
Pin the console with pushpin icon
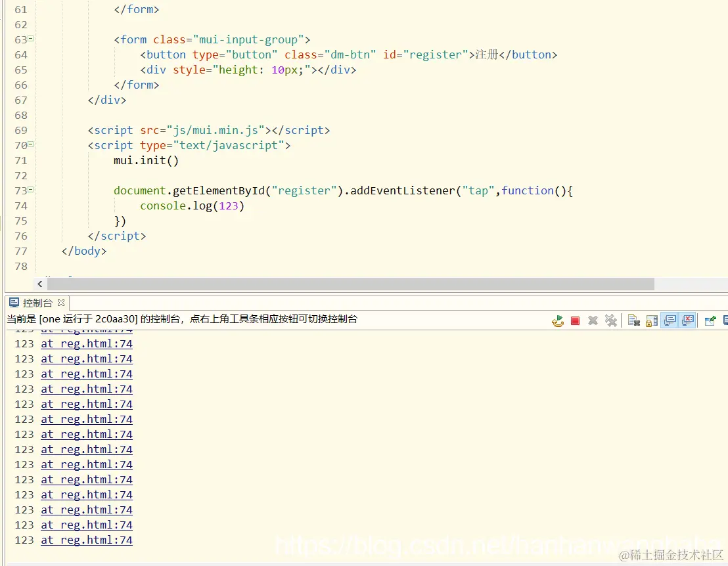710,320
